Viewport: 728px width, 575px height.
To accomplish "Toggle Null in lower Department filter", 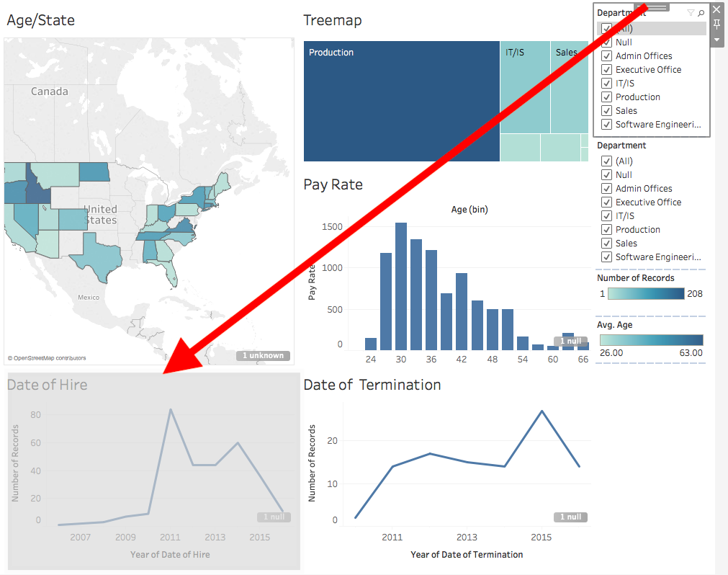I will [606, 175].
